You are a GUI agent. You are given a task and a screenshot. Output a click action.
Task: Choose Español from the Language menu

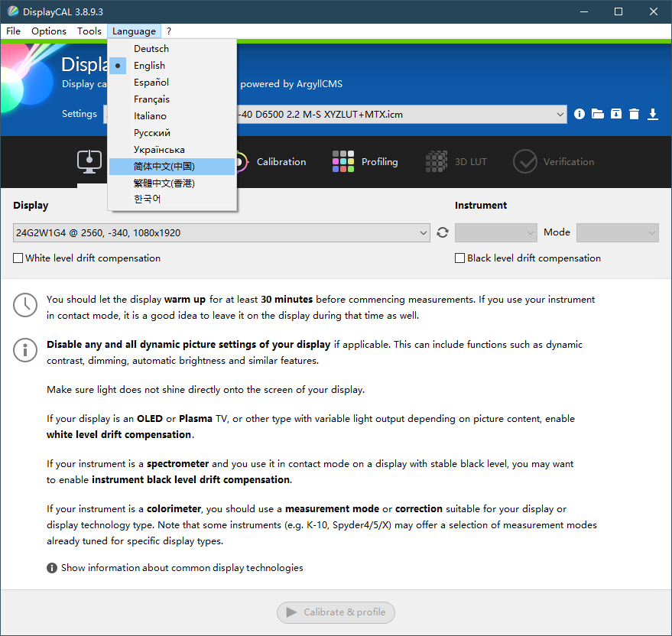tap(172, 83)
